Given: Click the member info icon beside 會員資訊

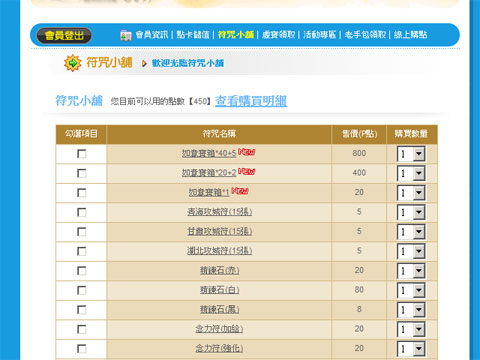Looking at the screenshot, I should [126, 35].
